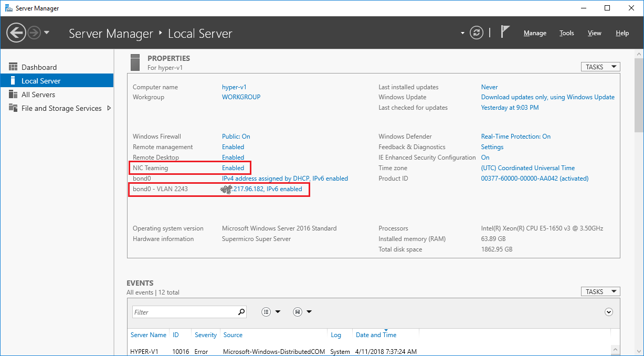The image size is (644, 356).
Task: Click the File and Storage Services icon
Action: pos(13,108)
